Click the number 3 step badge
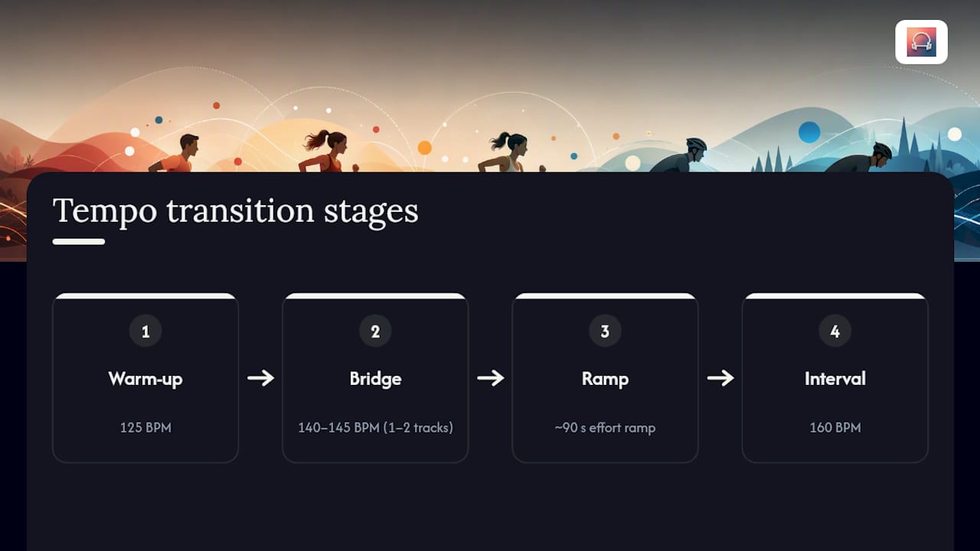 coord(605,331)
